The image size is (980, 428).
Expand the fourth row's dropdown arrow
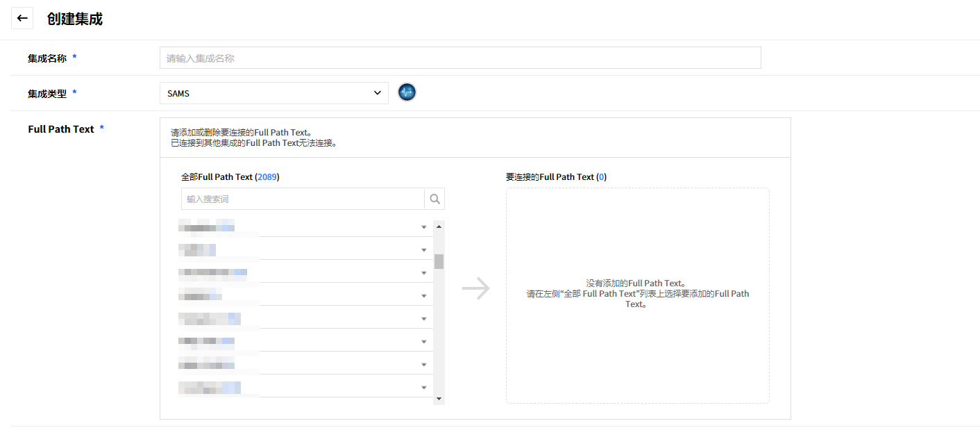click(424, 296)
